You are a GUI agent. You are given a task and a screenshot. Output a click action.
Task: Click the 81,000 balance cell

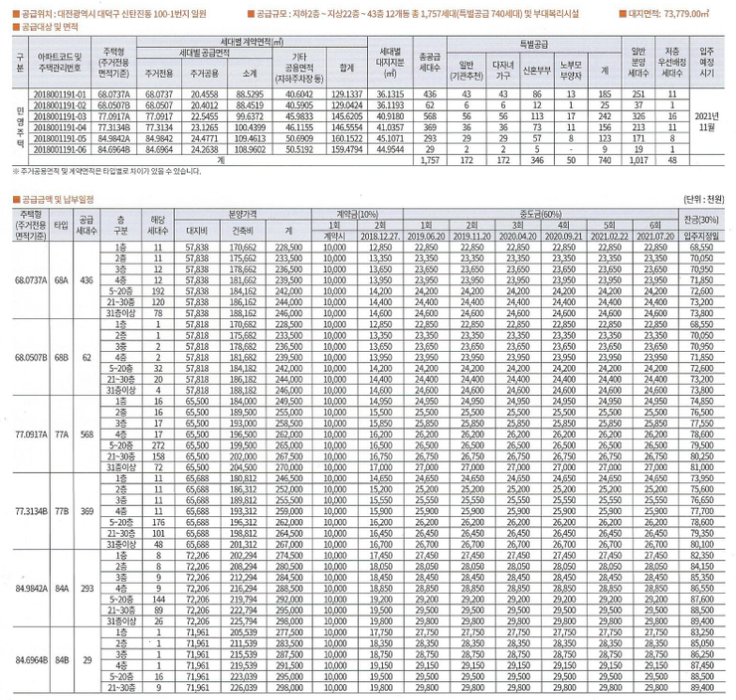[702, 467]
